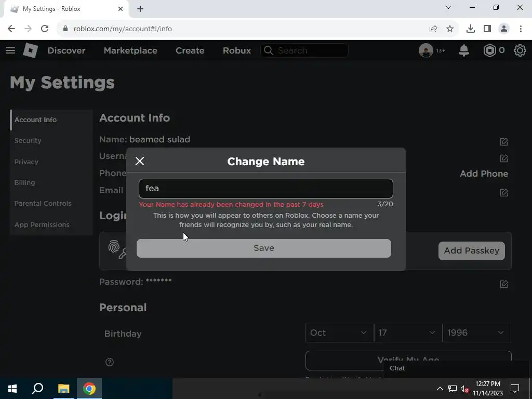Edit the Email pencil icon

click(x=504, y=192)
